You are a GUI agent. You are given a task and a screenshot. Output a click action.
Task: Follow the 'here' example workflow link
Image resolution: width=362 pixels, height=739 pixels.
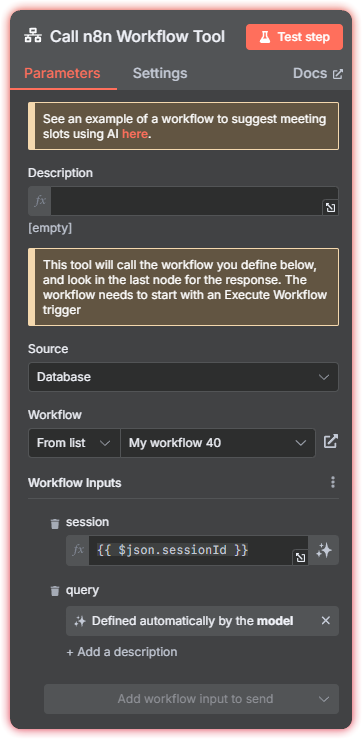[135, 134]
